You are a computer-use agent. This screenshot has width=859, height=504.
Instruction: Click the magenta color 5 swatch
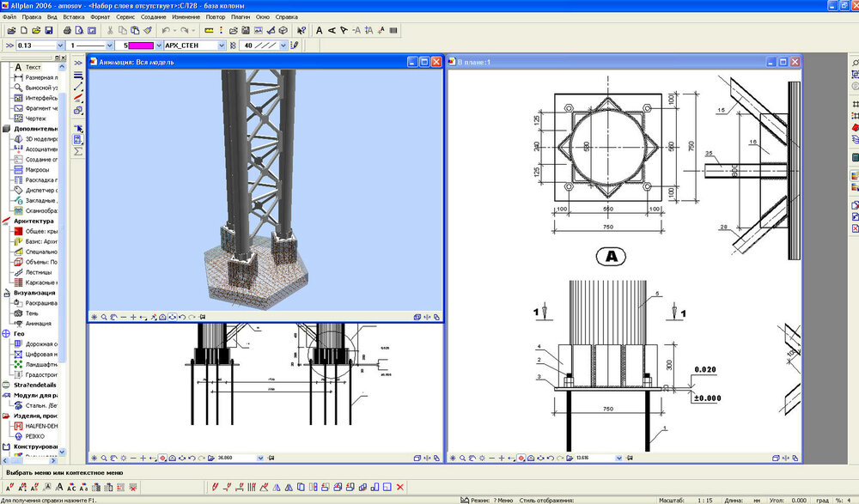(x=140, y=45)
